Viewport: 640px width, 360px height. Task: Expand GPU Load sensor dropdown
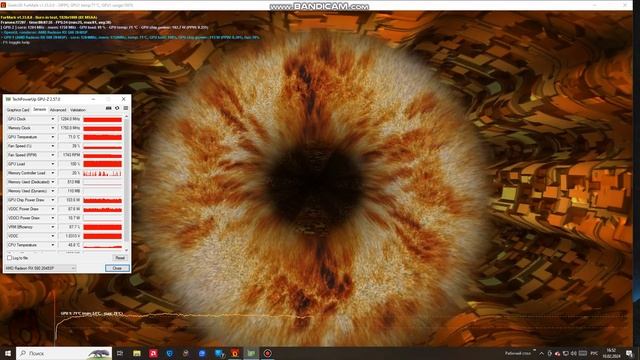pos(53,164)
